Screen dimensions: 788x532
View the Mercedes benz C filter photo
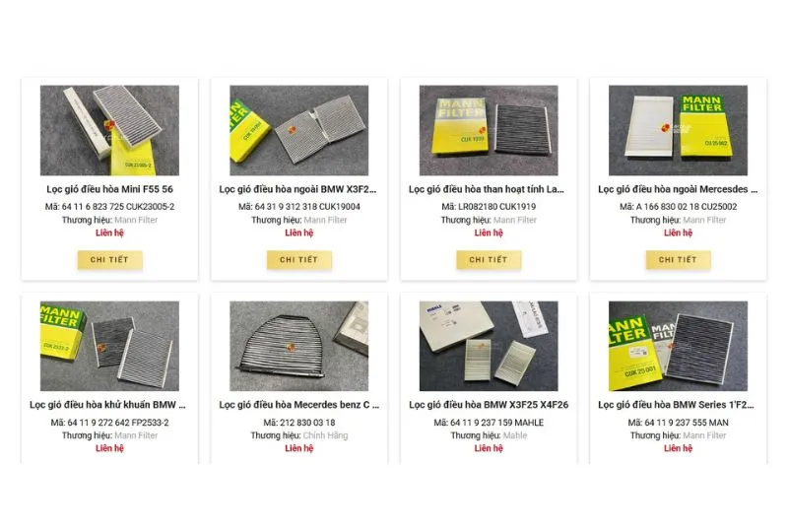(x=299, y=346)
